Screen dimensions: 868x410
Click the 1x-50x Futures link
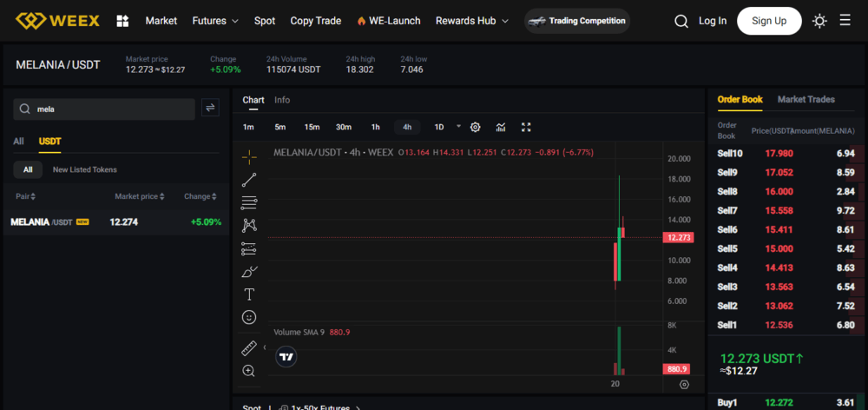tap(319, 408)
